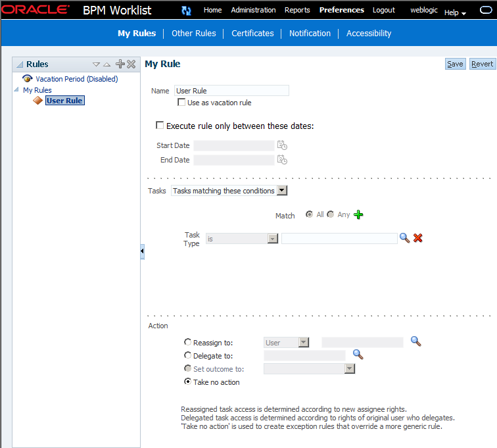The image size is (497, 448).
Task: Select the Match All radio button
Action: [309, 214]
